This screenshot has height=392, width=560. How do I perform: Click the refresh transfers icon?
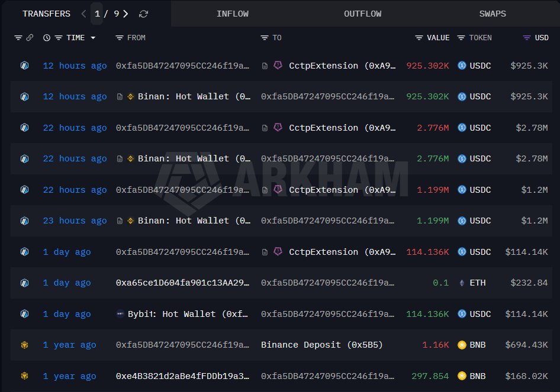pyautogui.click(x=143, y=14)
